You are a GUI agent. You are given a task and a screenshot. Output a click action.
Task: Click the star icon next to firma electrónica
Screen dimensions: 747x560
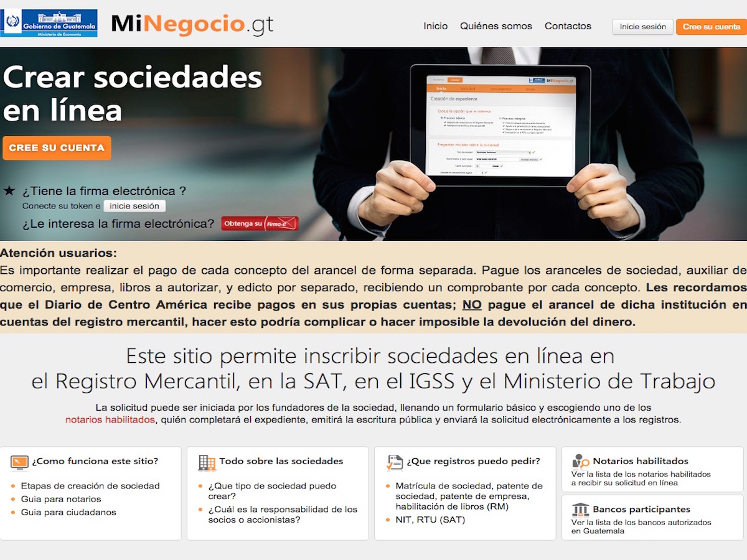point(9,191)
